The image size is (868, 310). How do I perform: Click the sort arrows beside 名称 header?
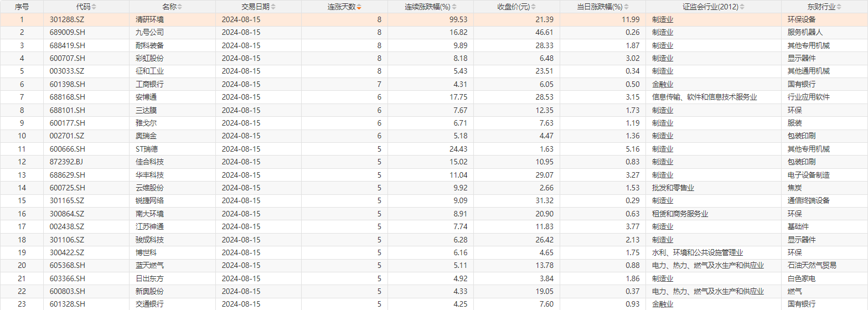click(179, 7)
